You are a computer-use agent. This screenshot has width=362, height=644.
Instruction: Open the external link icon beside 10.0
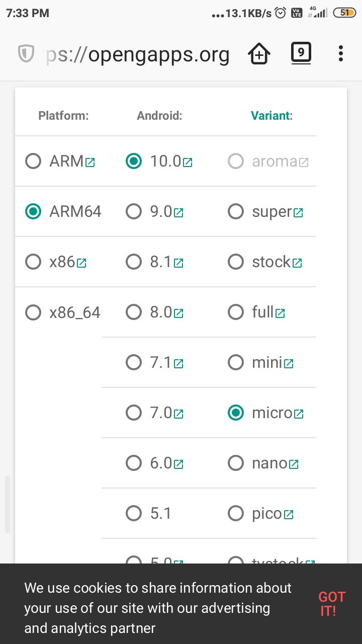pyautogui.click(x=188, y=163)
